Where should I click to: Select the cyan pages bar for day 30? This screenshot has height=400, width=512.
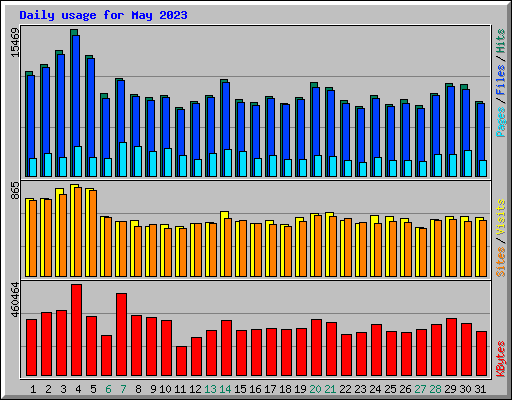(468, 163)
